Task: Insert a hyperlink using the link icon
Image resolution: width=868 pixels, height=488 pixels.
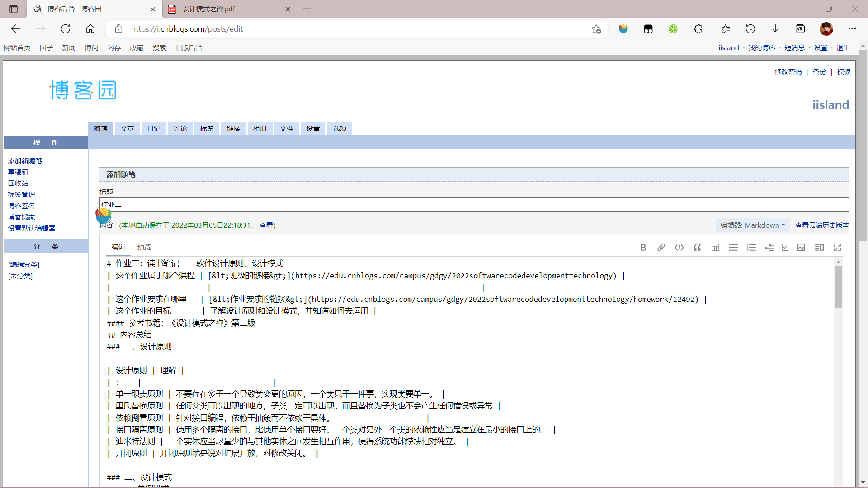Action: [x=661, y=248]
